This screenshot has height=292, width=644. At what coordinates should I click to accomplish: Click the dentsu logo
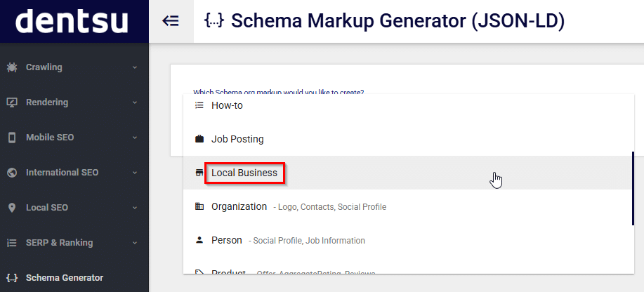[x=72, y=20]
